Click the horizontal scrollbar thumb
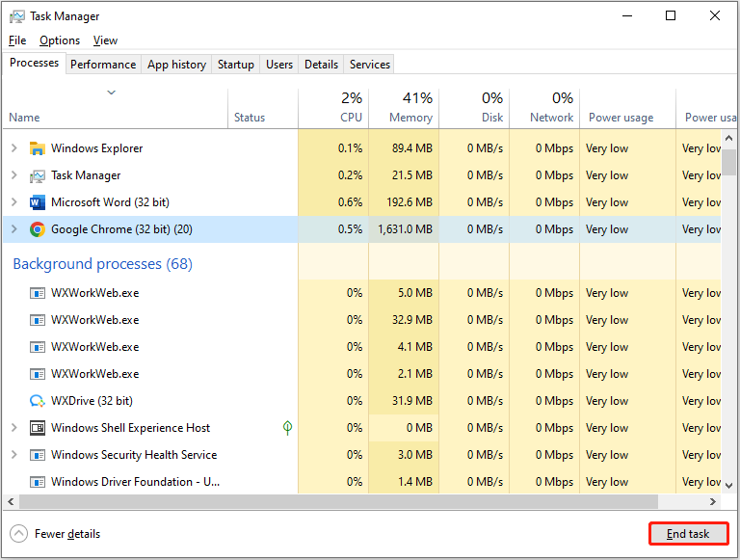Viewport: 740px width, 560px height. [x=338, y=502]
